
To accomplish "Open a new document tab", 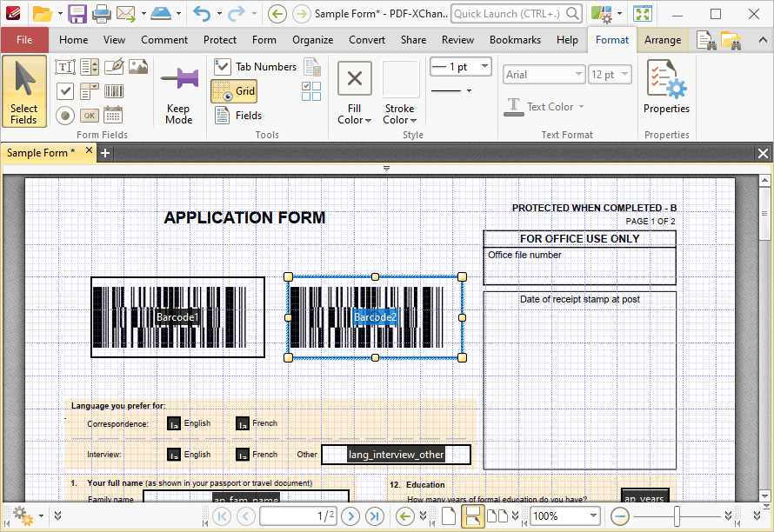I will point(104,154).
